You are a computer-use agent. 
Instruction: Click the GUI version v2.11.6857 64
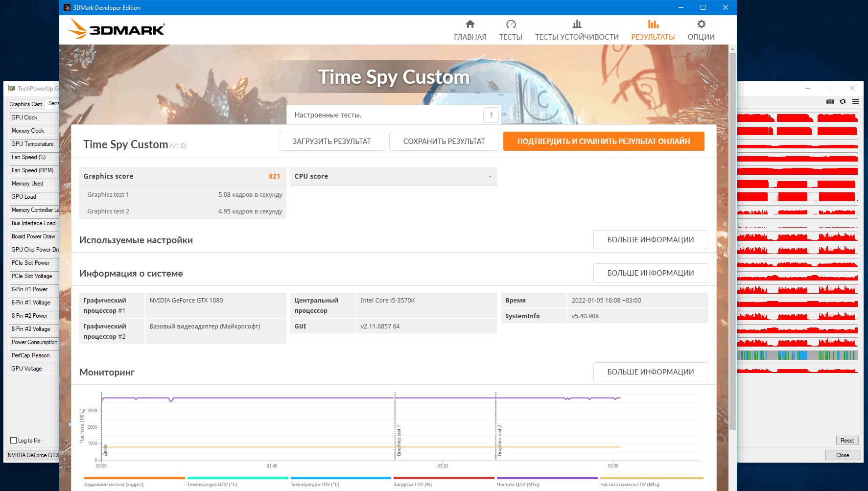pyautogui.click(x=380, y=327)
